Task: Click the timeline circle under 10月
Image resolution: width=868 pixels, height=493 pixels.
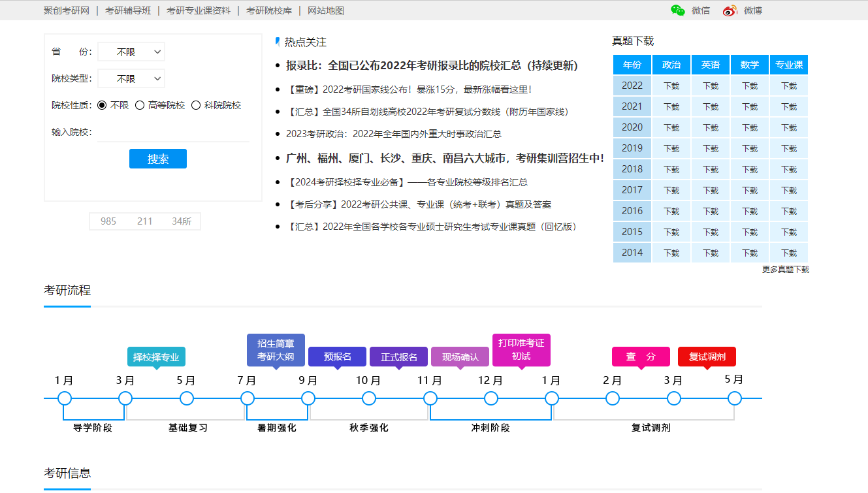Action: (x=369, y=398)
